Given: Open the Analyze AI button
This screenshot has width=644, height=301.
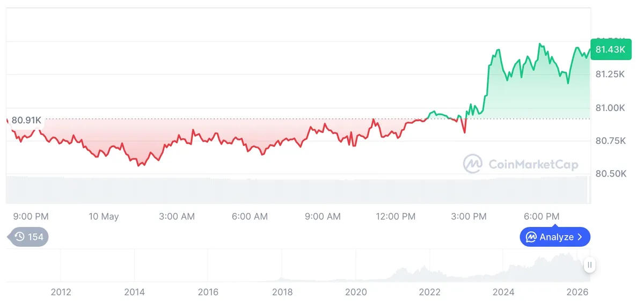Looking at the screenshot, I should pyautogui.click(x=555, y=237).
